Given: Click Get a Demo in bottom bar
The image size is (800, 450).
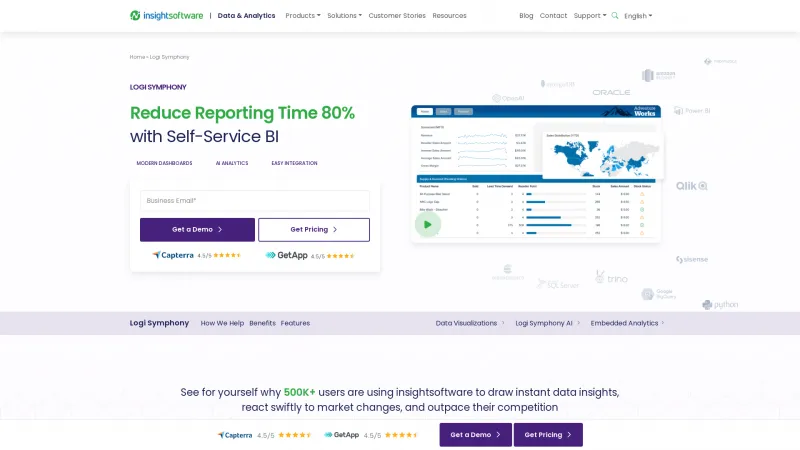Looking at the screenshot, I should coord(476,435).
